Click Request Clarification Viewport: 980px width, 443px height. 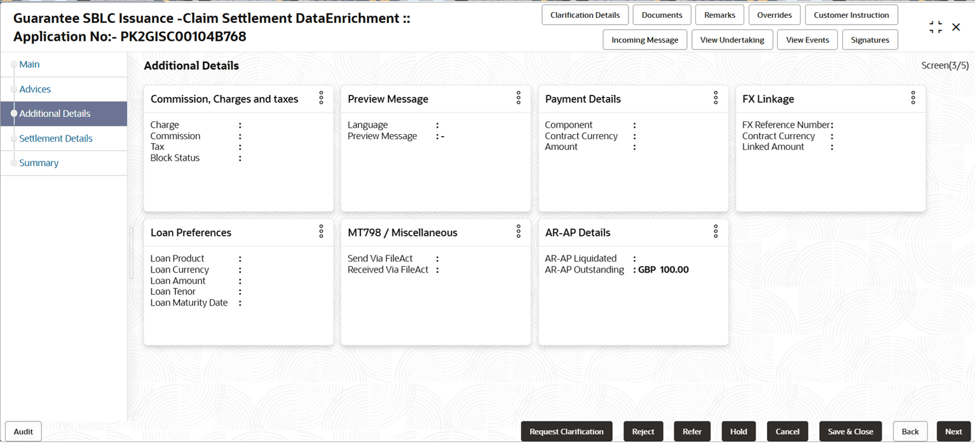(x=566, y=432)
